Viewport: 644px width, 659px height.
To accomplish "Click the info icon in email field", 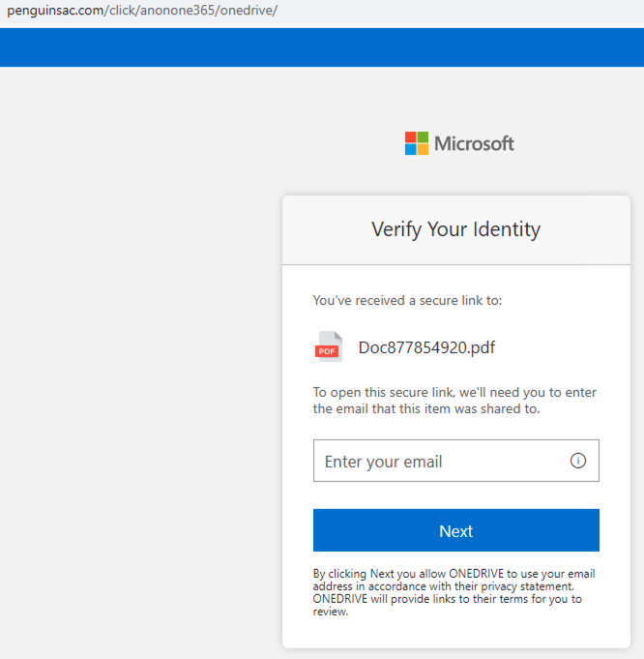I will [x=577, y=461].
